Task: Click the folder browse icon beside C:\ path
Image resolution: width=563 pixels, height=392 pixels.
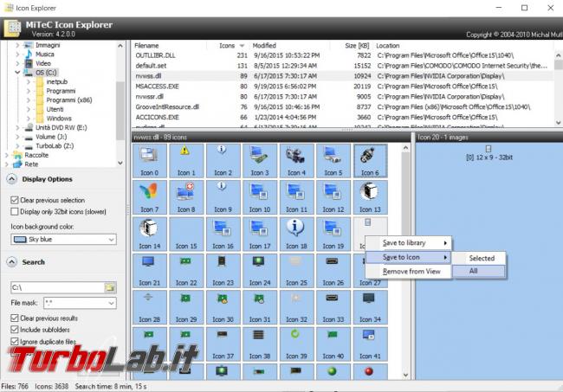Action: click(110, 287)
